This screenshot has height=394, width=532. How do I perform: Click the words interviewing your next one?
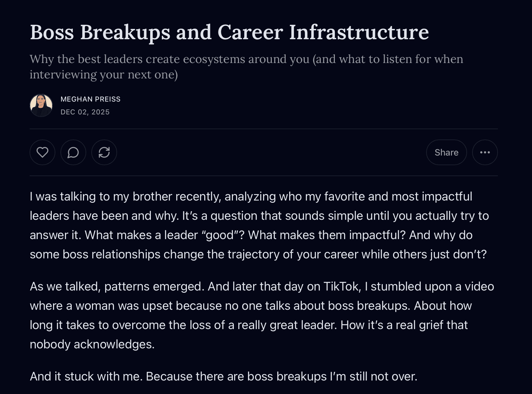pos(104,75)
